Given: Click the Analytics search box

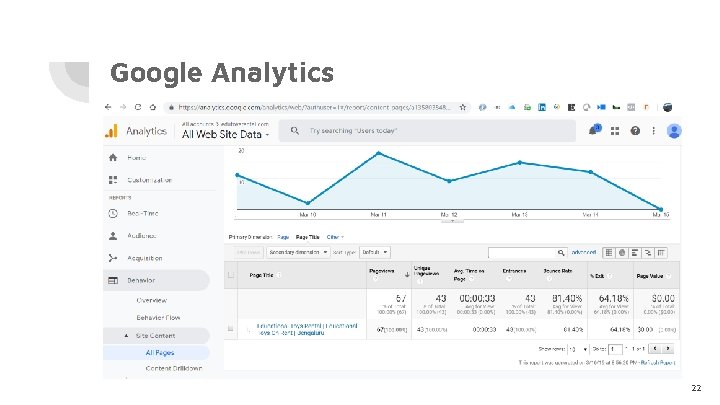Looking at the screenshot, I should point(427,131).
